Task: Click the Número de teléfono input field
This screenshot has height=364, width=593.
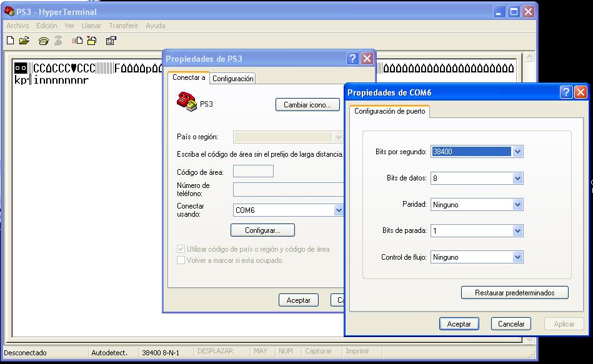Action: pyautogui.click(x=288, y=189)
